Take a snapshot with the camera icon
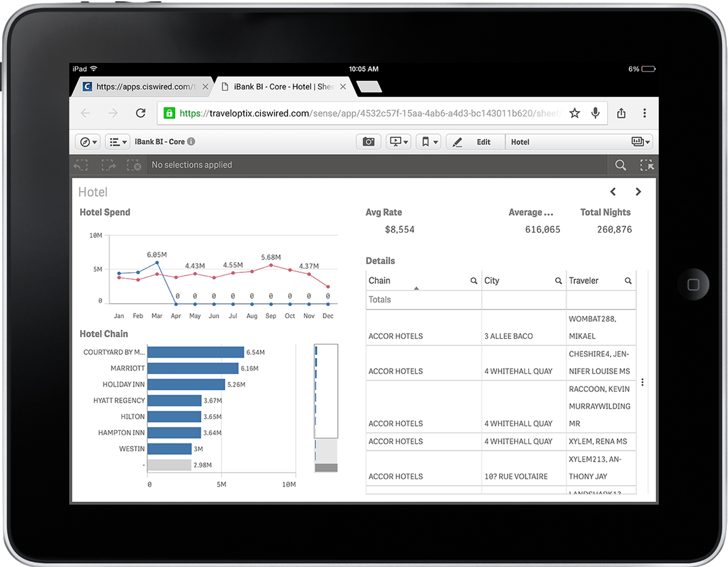The width and height of the screenshot is (728, 567). pyautogui.click(x=369, y=142)
